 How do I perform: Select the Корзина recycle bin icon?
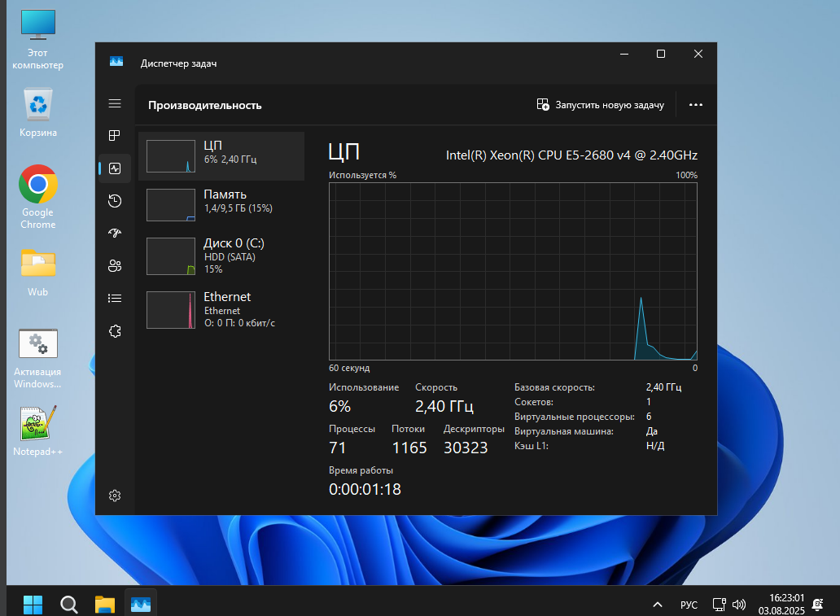tap(38, 112)
